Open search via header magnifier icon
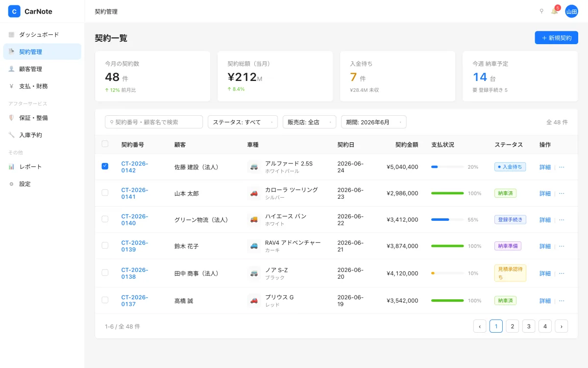This screenshot has height=368, width=588. (x=541, y=11)
